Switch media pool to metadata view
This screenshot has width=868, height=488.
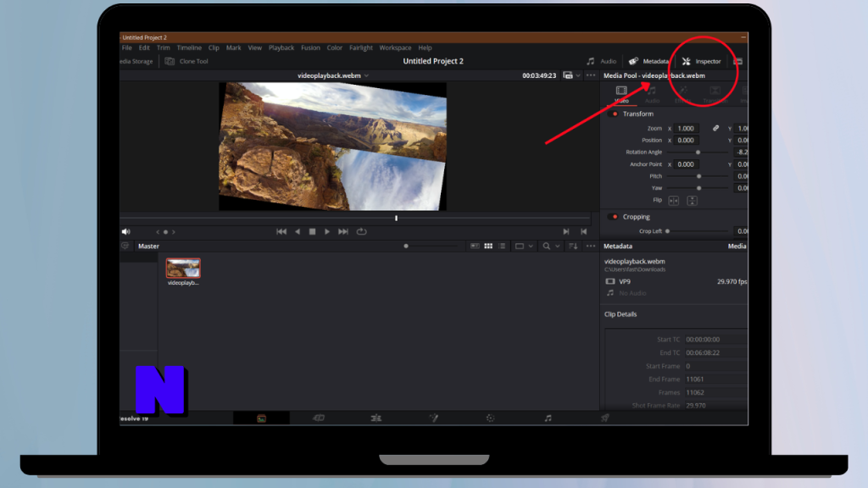click(475, 247)
